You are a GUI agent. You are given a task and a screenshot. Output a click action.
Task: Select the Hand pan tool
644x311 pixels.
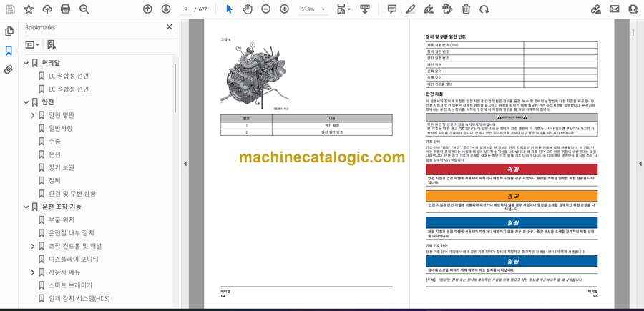[x=247, y=9]
